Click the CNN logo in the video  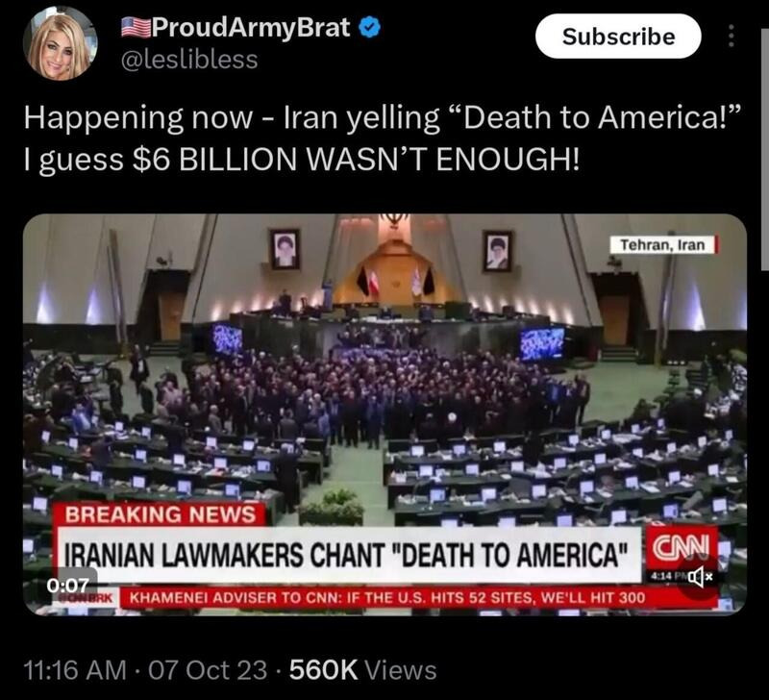[x=681, y=547]
